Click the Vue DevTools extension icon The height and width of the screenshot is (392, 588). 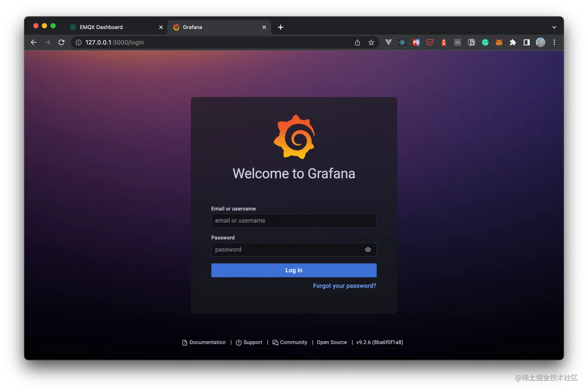[388, 42]
